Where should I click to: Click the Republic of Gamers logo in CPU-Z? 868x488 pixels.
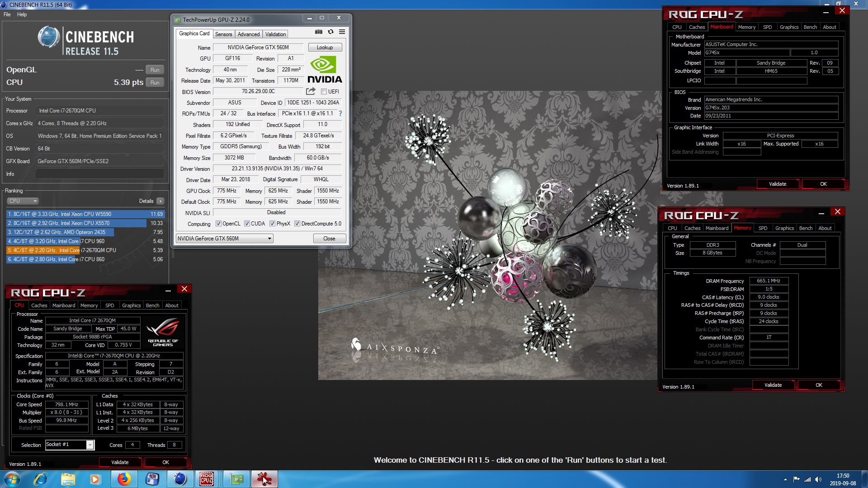pos(163,333)
